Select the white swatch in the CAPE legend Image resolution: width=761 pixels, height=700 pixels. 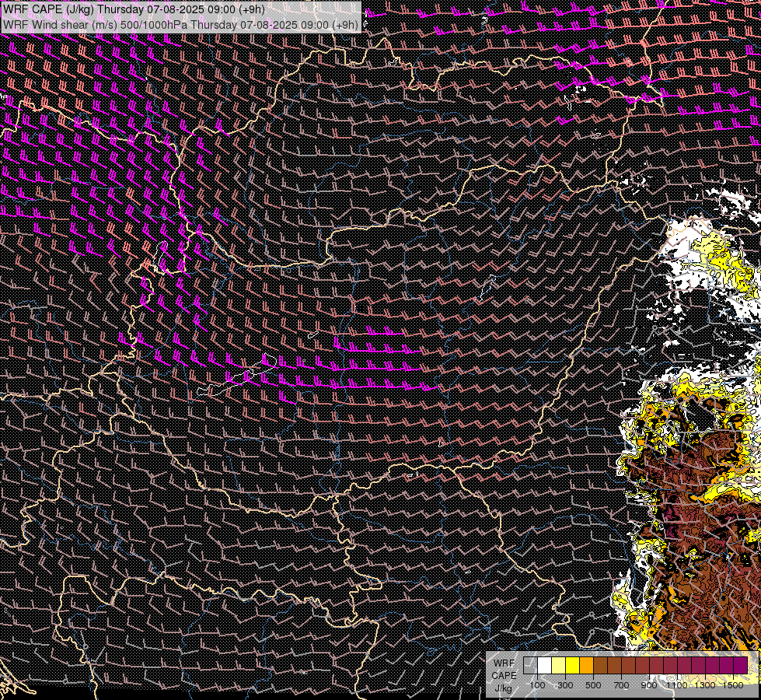[545, 666]
